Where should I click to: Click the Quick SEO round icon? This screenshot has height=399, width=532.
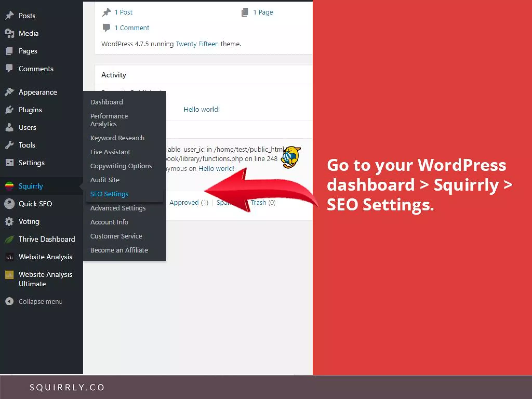[x=9, y=204]
